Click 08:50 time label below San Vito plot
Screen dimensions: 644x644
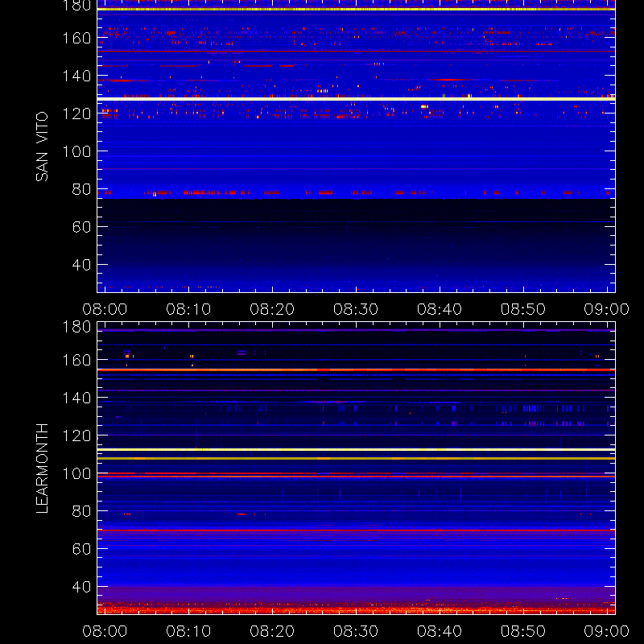tap(522, 309)
